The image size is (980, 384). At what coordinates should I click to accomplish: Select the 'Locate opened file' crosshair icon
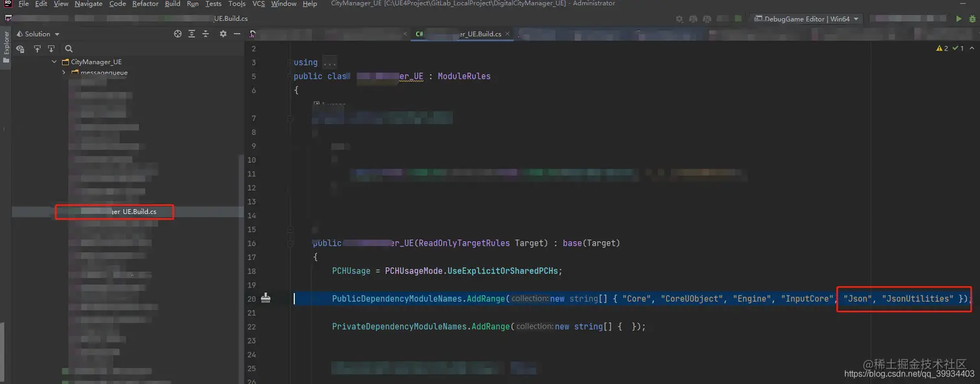tap(178, 33)
